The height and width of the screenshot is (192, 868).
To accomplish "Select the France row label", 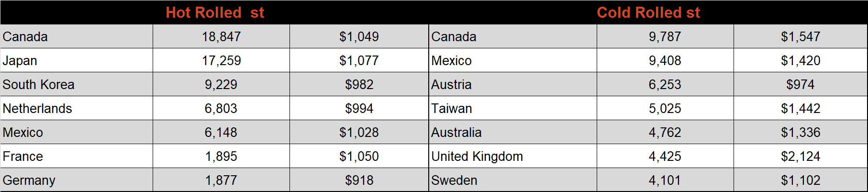I will 77,156.
